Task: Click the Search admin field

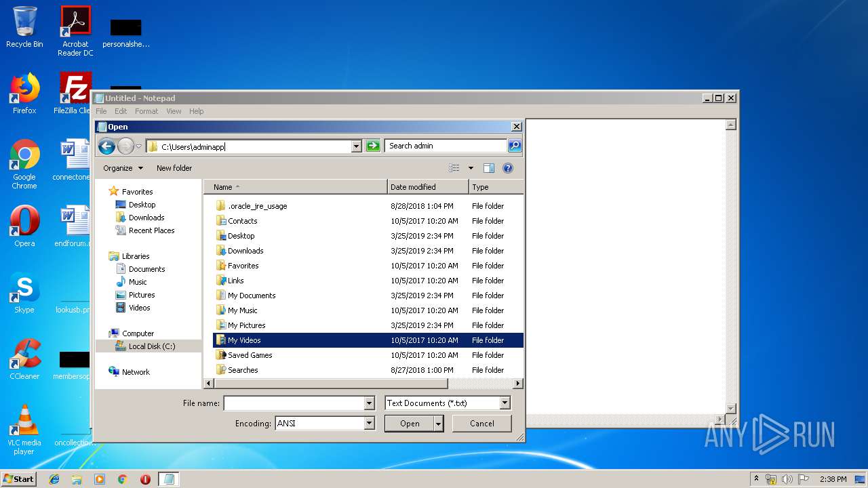Action: [x=446, y=146]
